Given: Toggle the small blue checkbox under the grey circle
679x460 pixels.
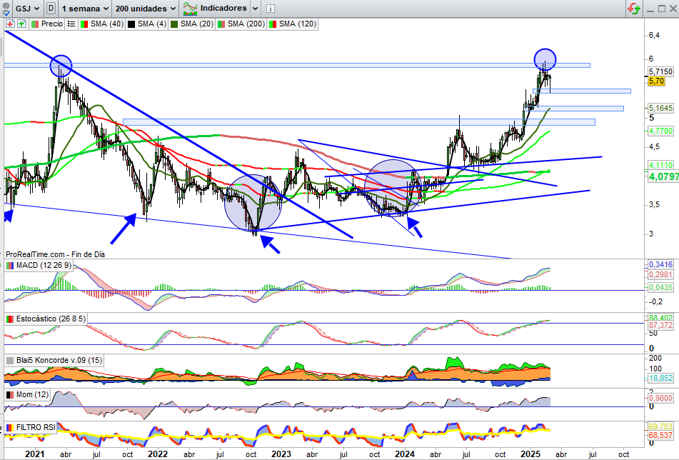Looking at the screenshot, I should tap(6, 13).
